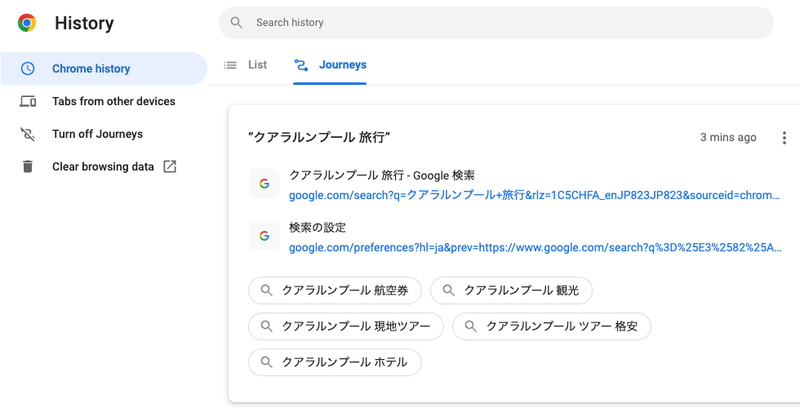
Task: Select the クアラルンプール 現地ツアー chip
Action: [x=346, y=326]
